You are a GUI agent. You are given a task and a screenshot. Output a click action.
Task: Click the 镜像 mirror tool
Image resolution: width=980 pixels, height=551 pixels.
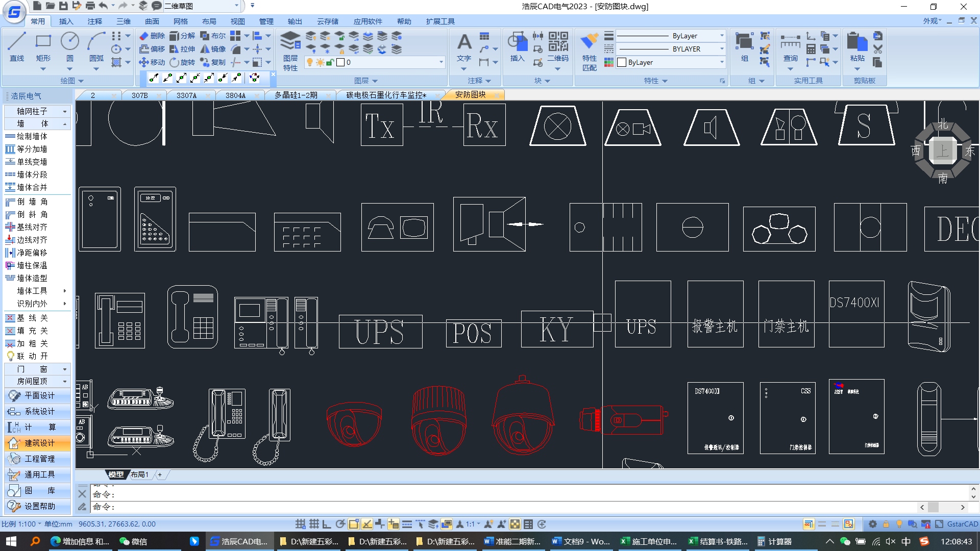point(213,49)
